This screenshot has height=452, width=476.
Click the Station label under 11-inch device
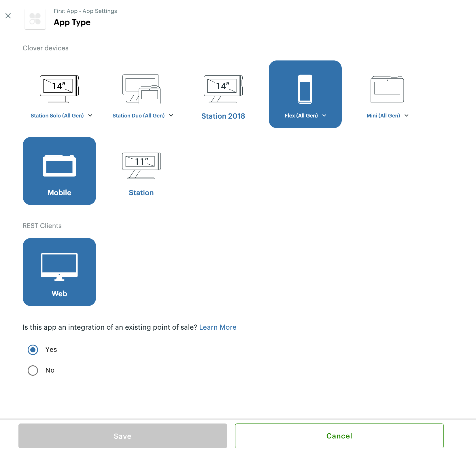(x=141, y=193)
